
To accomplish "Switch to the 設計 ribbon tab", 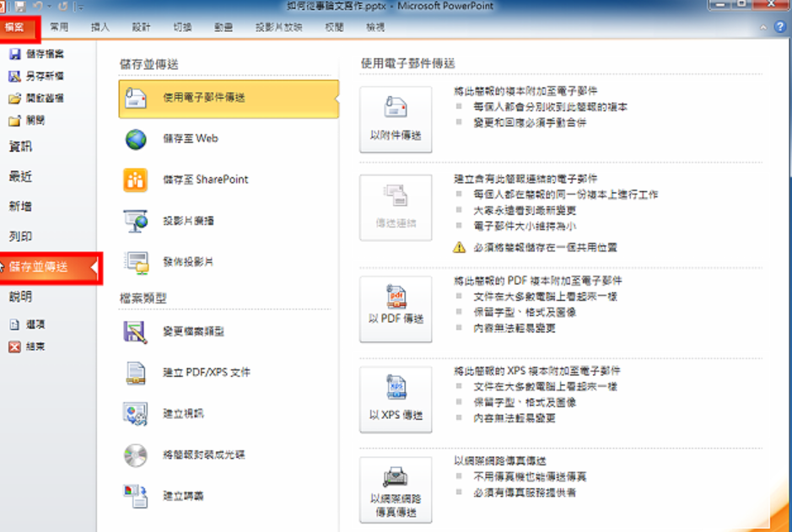I will tap(141, 27).
